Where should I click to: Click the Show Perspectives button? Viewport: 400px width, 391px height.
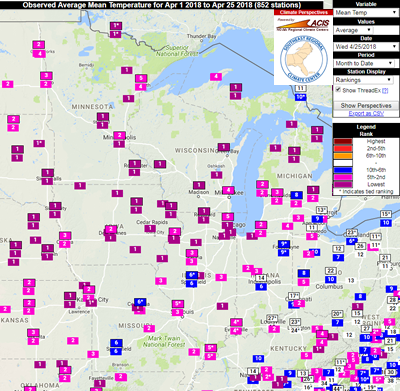(366, 106)
